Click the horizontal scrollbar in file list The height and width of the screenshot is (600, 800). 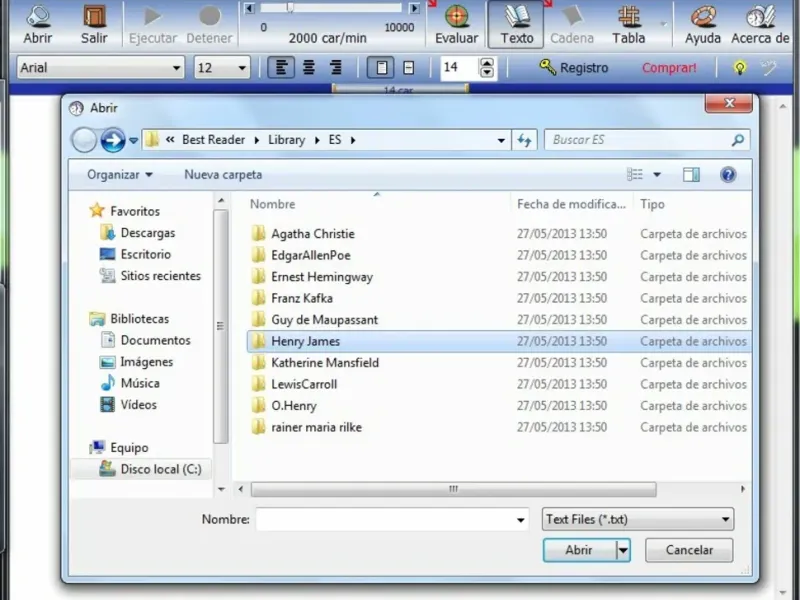(453, 489)
